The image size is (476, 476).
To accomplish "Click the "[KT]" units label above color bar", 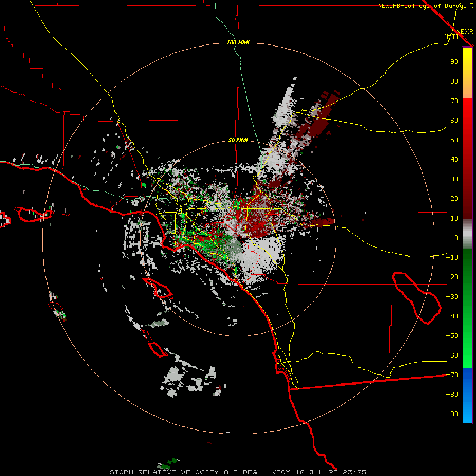I will pos(451,36).
